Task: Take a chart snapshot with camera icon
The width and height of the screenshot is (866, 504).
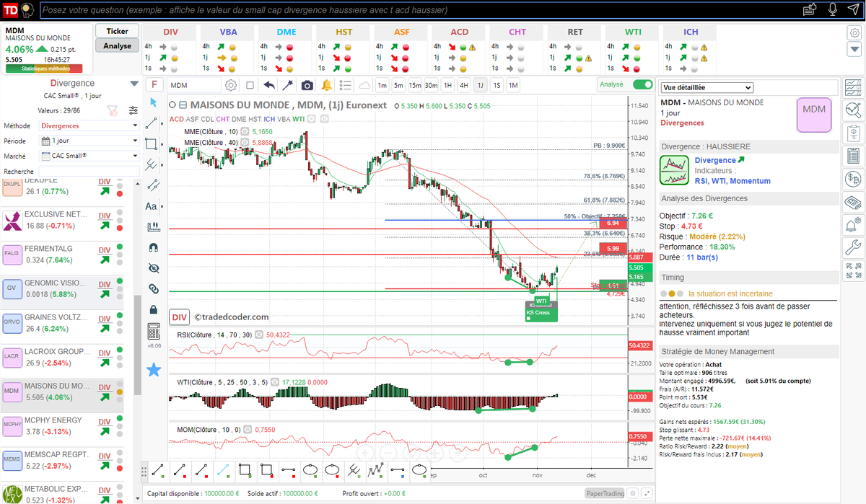Action: [x=307, y=85]
